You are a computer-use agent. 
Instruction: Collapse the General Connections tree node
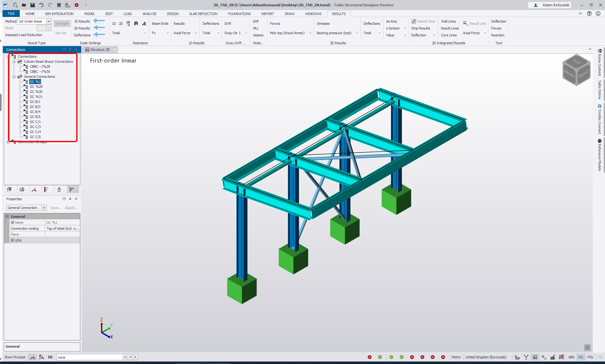pyautogui.click(x=14, y=77)
